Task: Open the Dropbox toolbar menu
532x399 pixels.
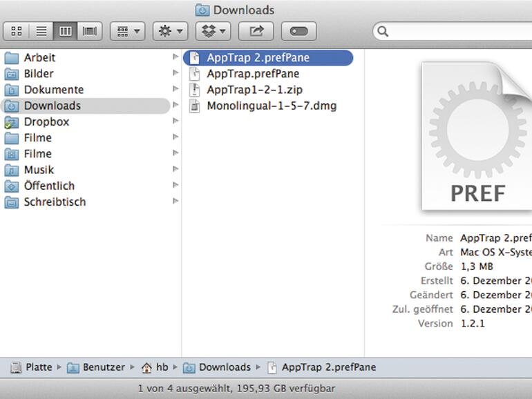Action: click(x=213, y=31)
